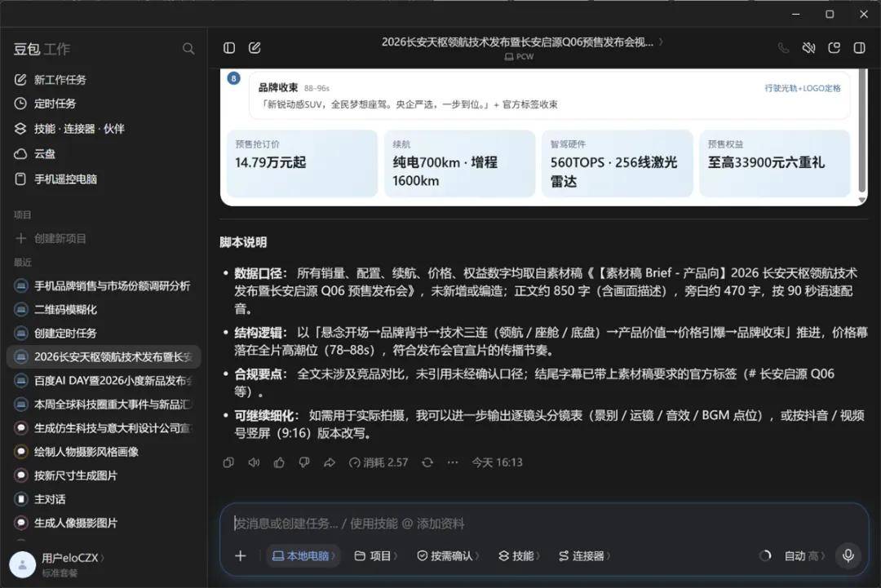Screen dimensions: 881x588
Task: Click the PCW device label under title
Action: (519, 57)
